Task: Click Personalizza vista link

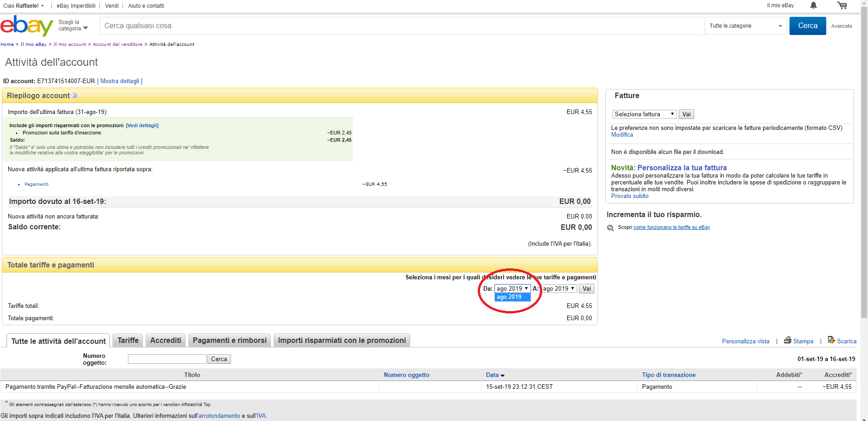Action: pos(745,341)
